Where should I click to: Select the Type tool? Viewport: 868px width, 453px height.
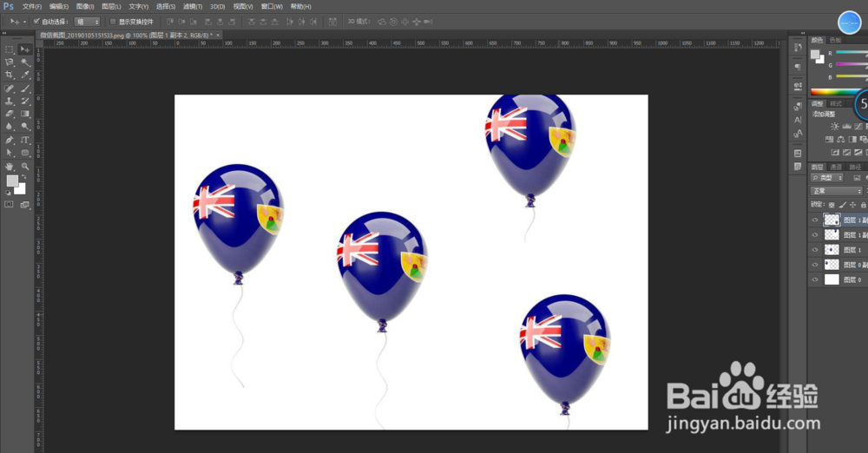tap(25, 140)
